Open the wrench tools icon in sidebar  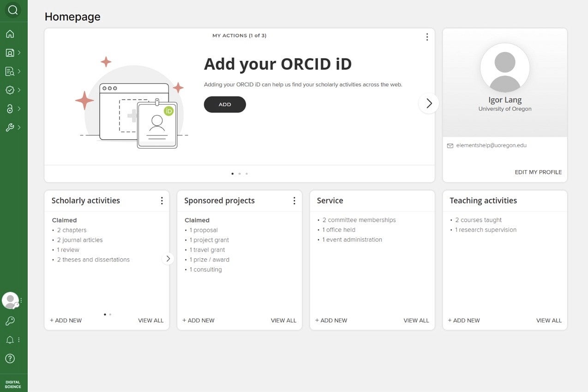[x=10, y=127]
